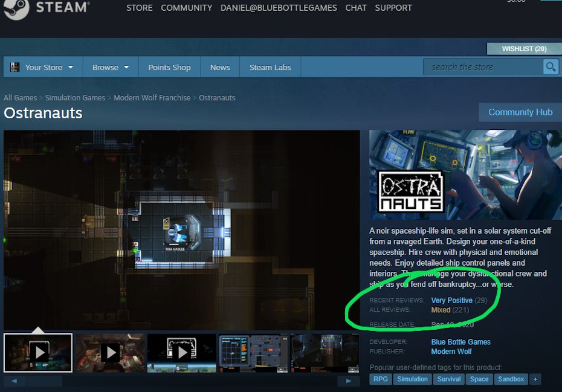Select the fifth screenshot thumbnail

325,353
